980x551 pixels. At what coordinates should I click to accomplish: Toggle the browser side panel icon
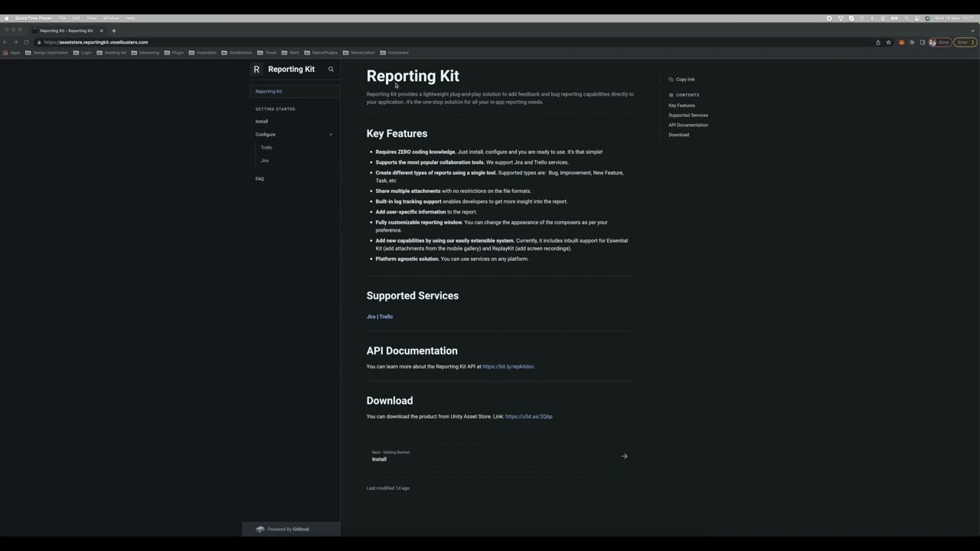click(x=923, y=42)
